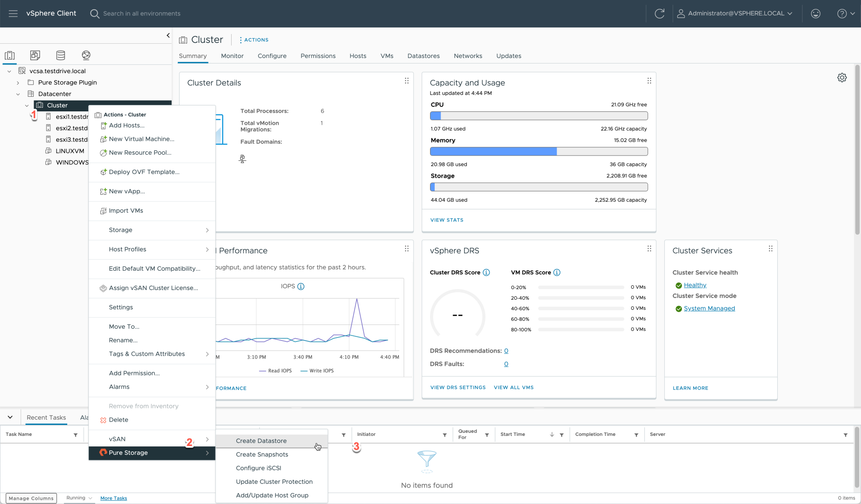861x504 pixels.
Task: Click the VIEW DRS SETTINGS link
Action: click(x=458, y=387)
